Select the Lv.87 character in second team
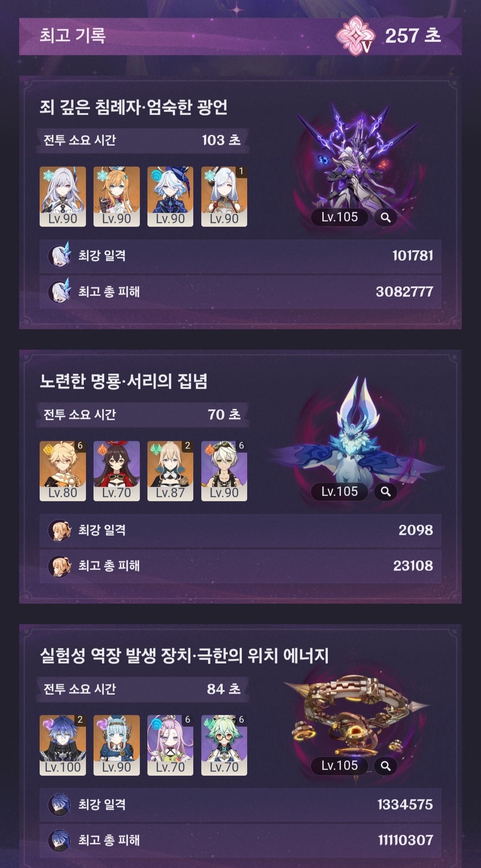 coord(170,471)
